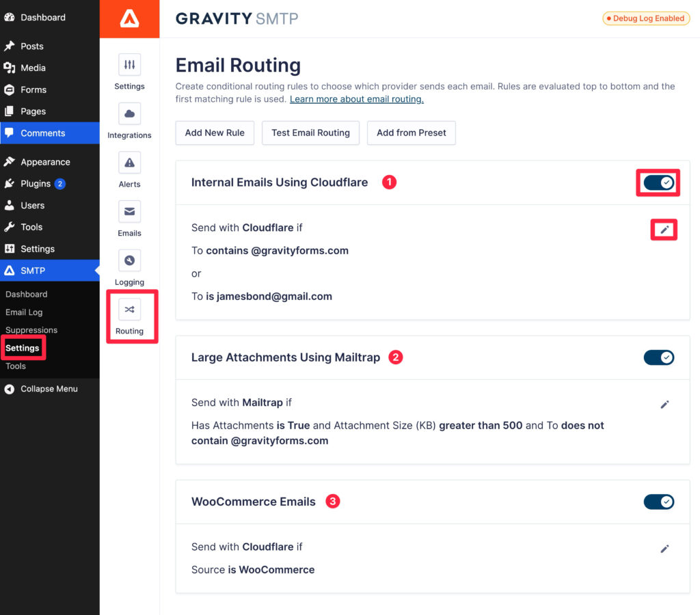
Task: Open Tools under the SMTP submenu
Action: pyautogui.click(x=16, y=366)
